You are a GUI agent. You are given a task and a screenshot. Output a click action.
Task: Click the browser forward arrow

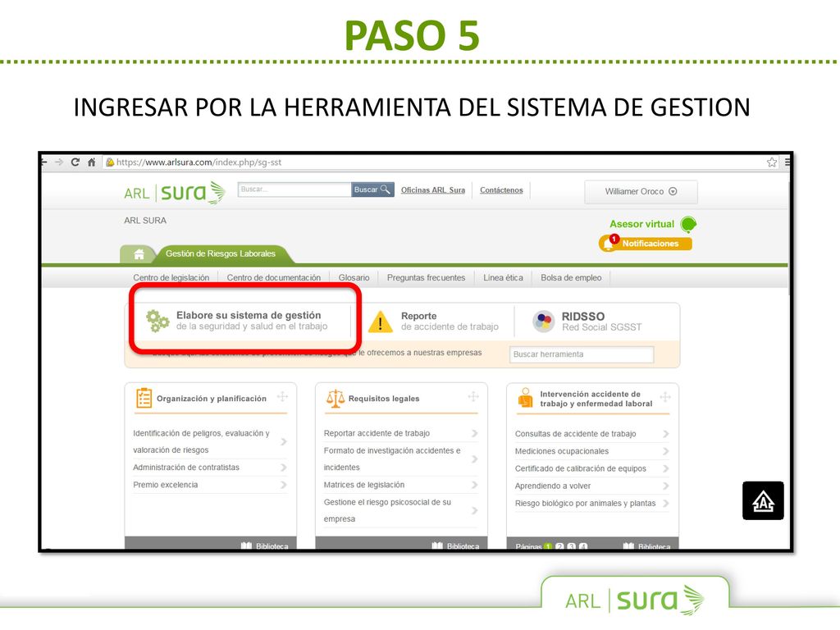point(59,162)
